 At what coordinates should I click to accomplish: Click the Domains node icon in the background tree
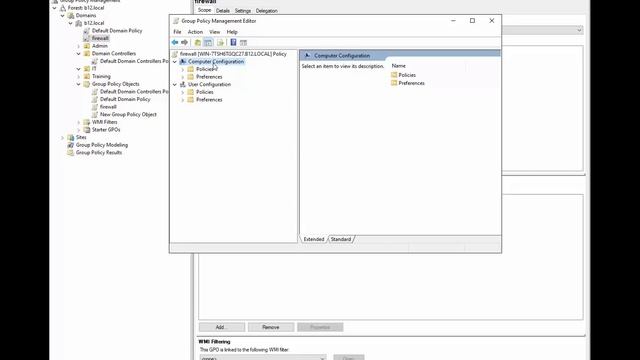click(71, 16)
